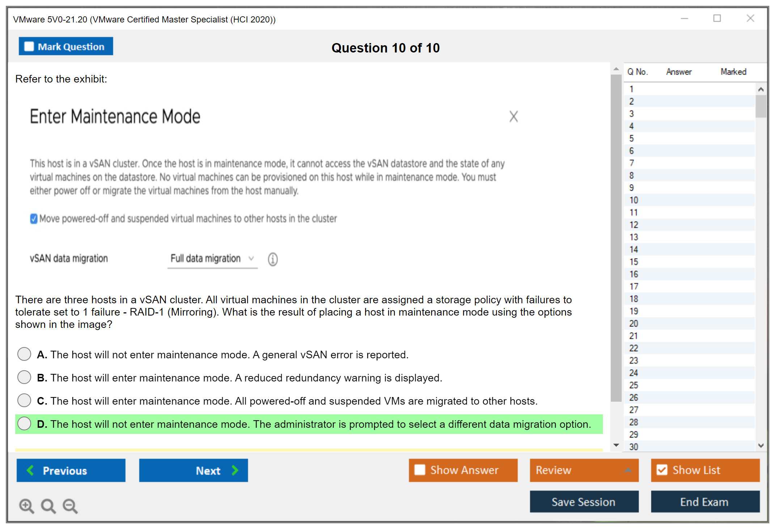This screenshot has width=778, height=532.
Task: Enable the Show Answer checkbox
Action: [420, 470]
